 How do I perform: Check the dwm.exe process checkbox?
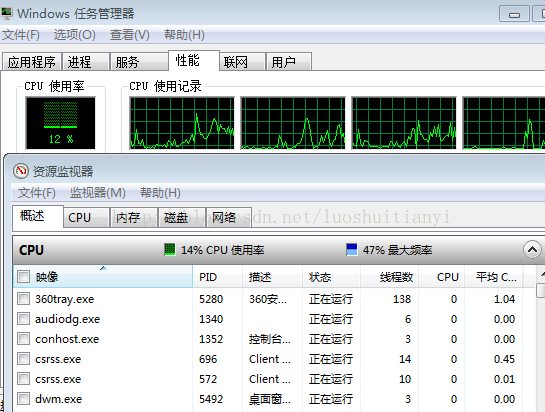(24, 398)
